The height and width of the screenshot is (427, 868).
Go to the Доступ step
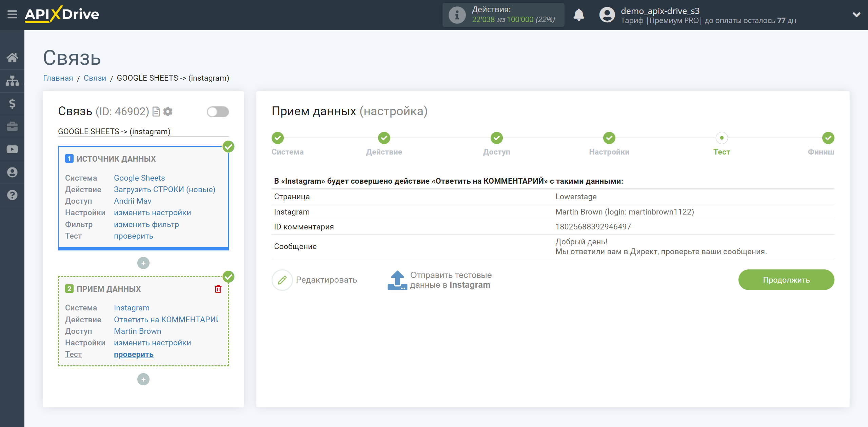point(497,138)
